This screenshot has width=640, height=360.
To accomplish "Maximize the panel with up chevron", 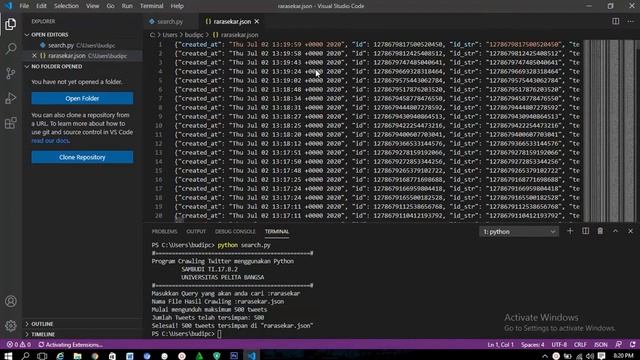I will pyautogui.click(x=615, y=231).
